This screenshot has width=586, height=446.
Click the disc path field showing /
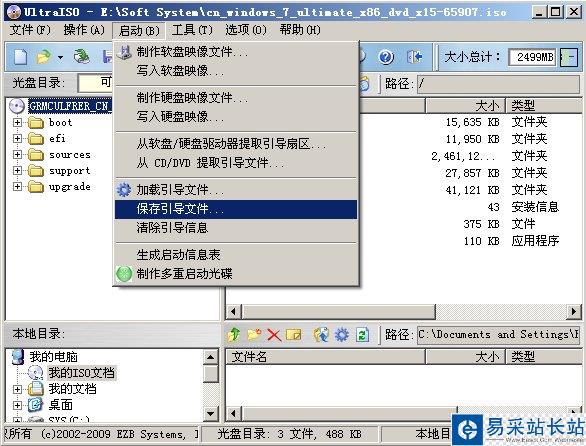pyautogui.click(x=499, y=83)
